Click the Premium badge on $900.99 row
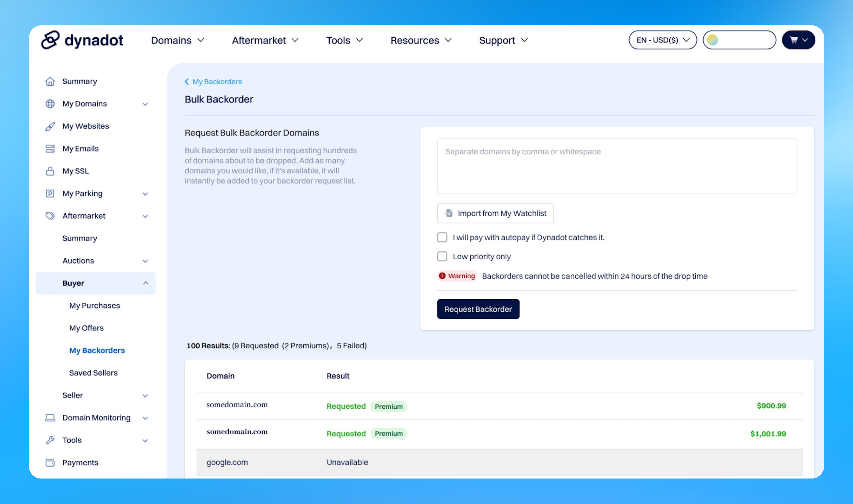The width and height of the screenshot is (853, 504). (389, 407)
